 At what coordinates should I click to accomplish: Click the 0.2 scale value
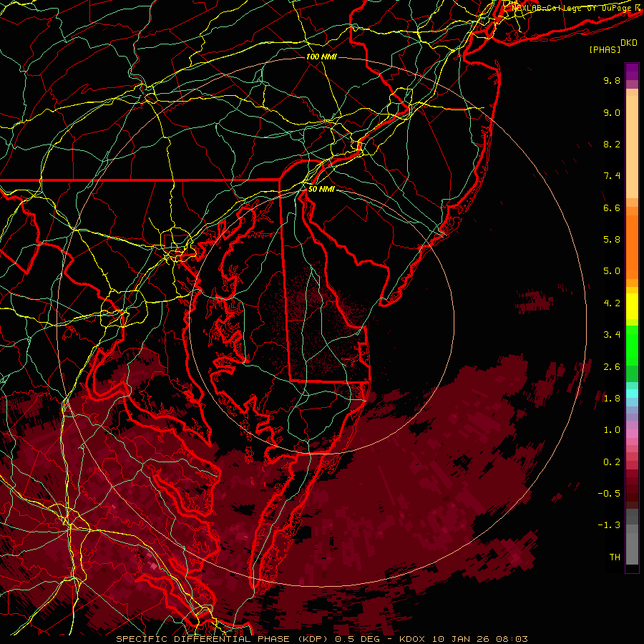[612, 462]
